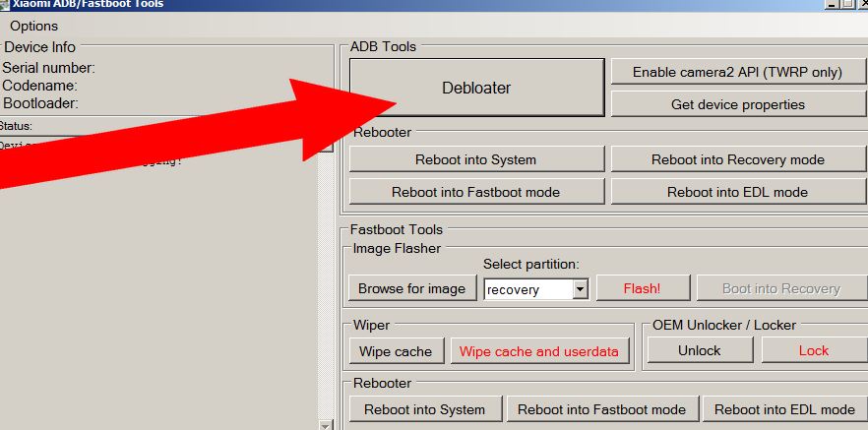
Task: Click the Codename label
Action: tap(39, 86)
